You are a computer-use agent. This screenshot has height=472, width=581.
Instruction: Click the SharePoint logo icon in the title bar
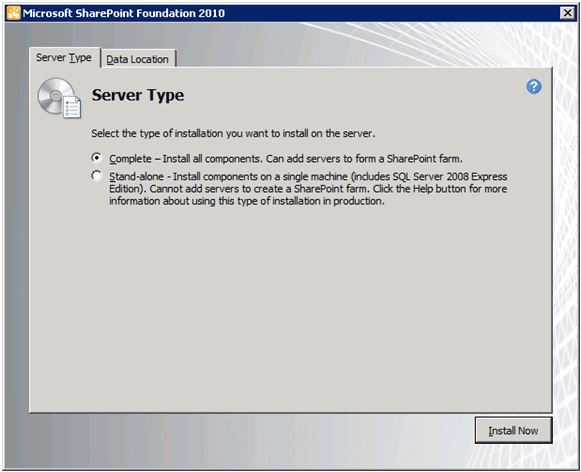pos(13,13)
